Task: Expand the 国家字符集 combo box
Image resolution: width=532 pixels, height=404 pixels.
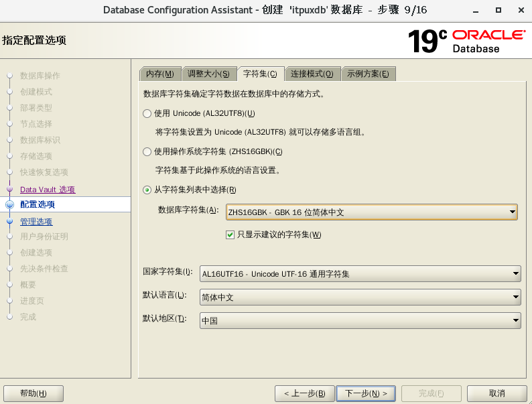Action: (360, 274)
